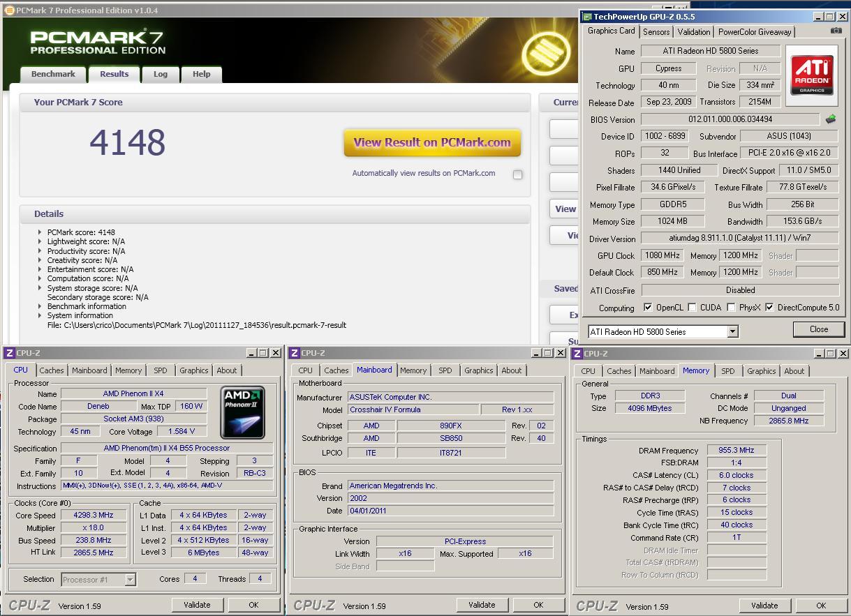Click the Core Speed 4298.3 MHz field

(94, 515)
